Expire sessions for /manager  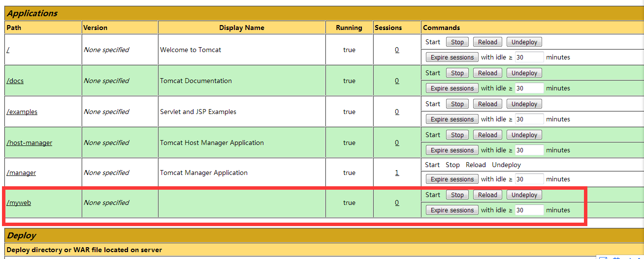452,179
